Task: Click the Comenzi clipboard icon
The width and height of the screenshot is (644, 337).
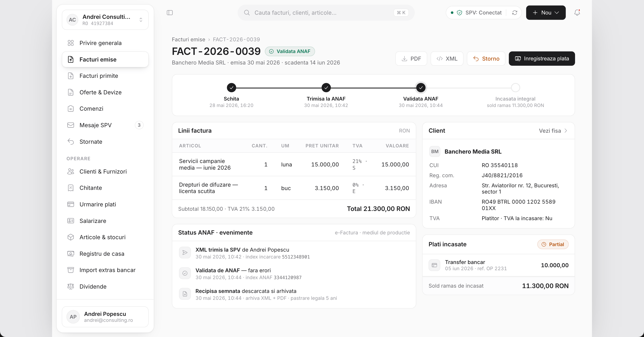Action: tap(71, 109)
